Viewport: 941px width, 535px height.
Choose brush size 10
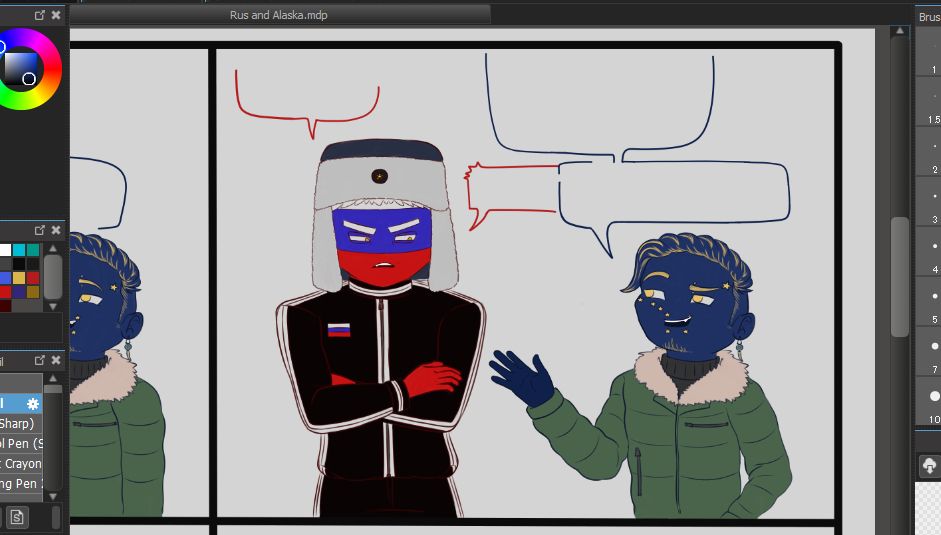point(928,402)
